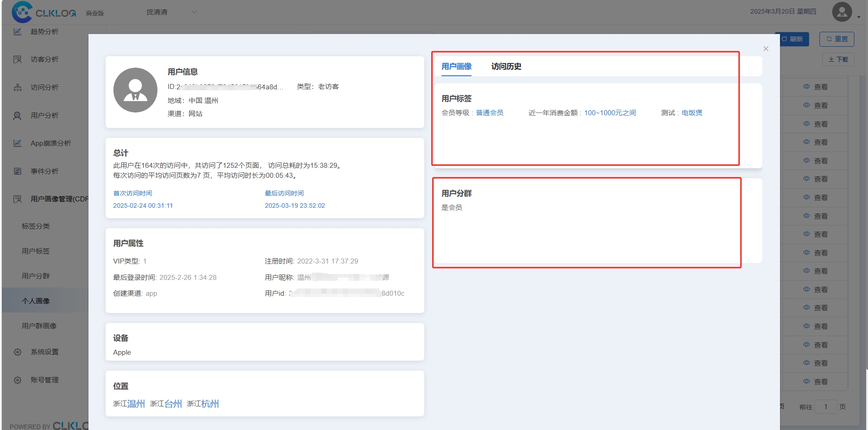Click 最后登录时间 value 2025-2-26 1:34:28
The height and width of the screenshot is (430, 868).
point(188,278)
